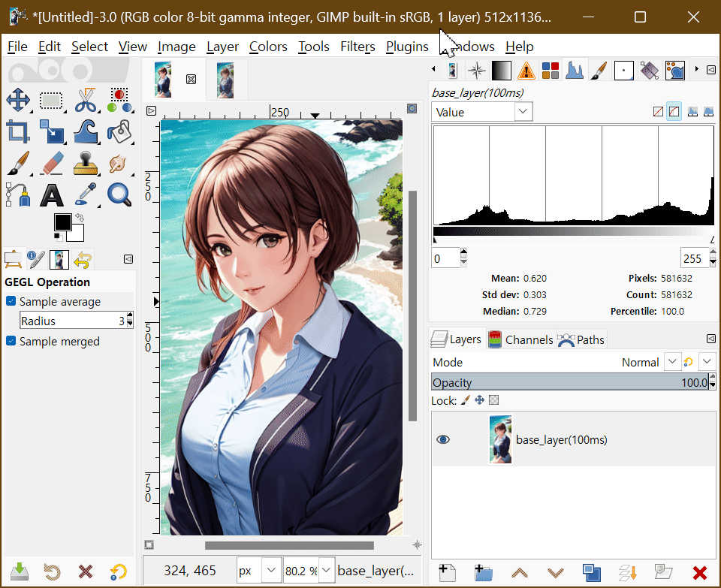Duplicate the selected layer

point(592,572)
